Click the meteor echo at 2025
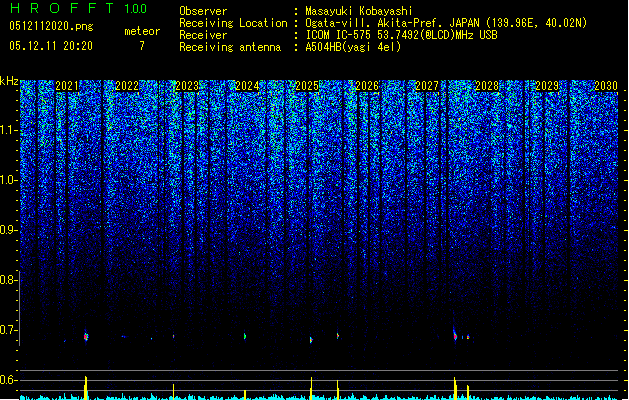 pyautogui.click(x=311, y=340)
